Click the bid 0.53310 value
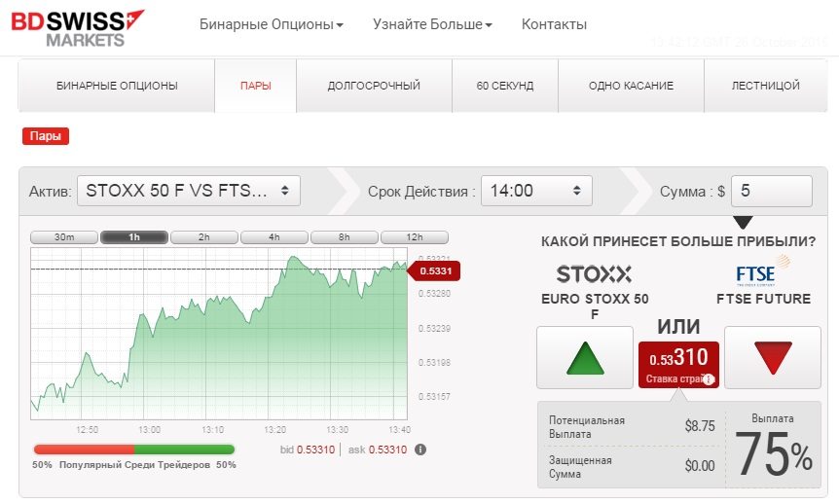839x504 pixels. point(315,450)
